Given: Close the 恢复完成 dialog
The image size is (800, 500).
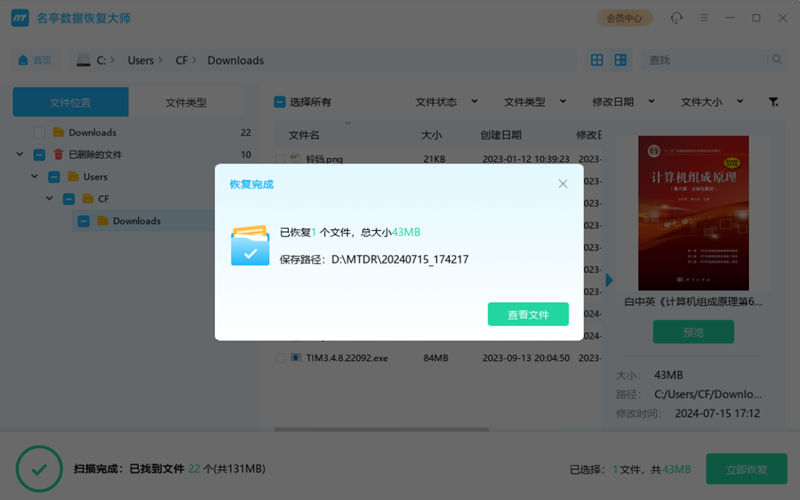Looking at the screenshot, I should click(563, 184).
